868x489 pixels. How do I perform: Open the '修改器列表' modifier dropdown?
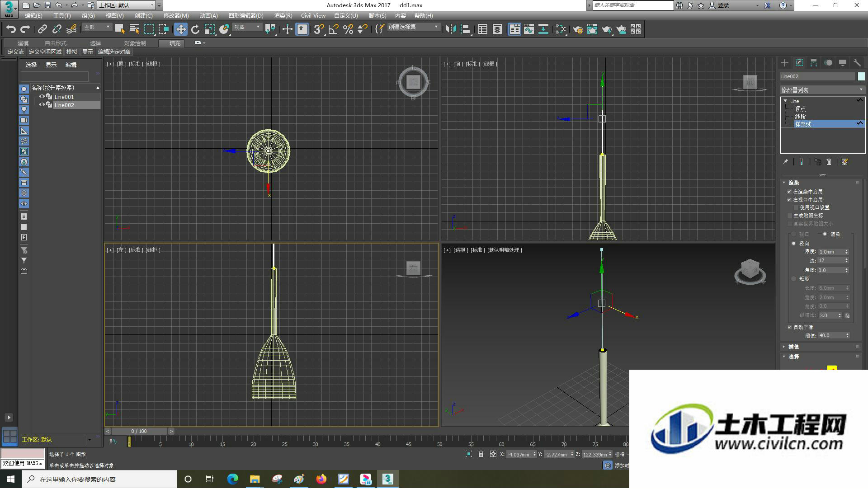[x=822, y=90]
